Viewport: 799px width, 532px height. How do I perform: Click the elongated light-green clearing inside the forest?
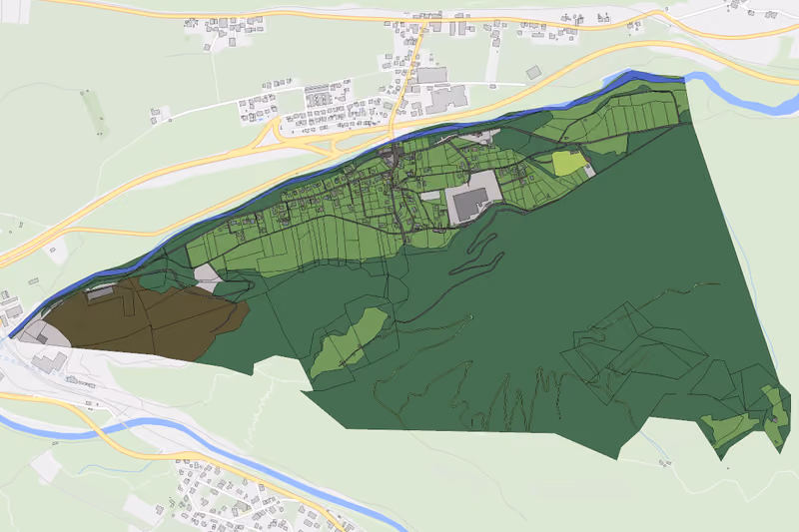tap(350, 341)
